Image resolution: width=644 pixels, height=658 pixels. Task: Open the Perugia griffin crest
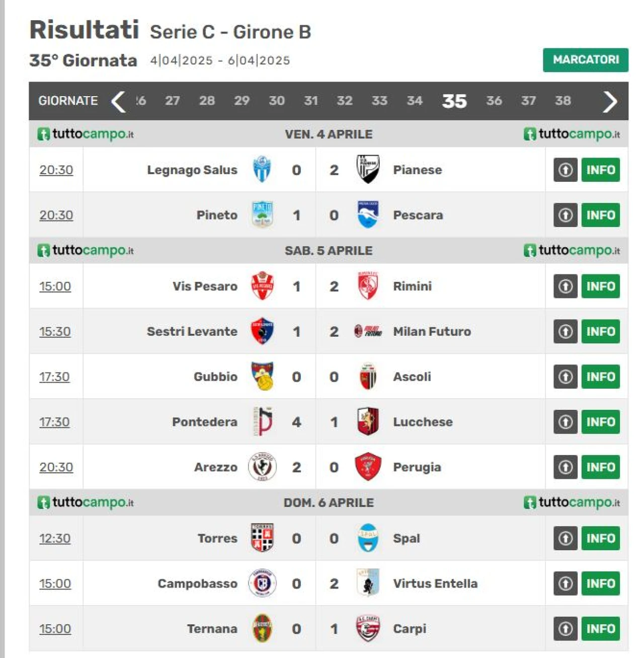tap(368, 467)
